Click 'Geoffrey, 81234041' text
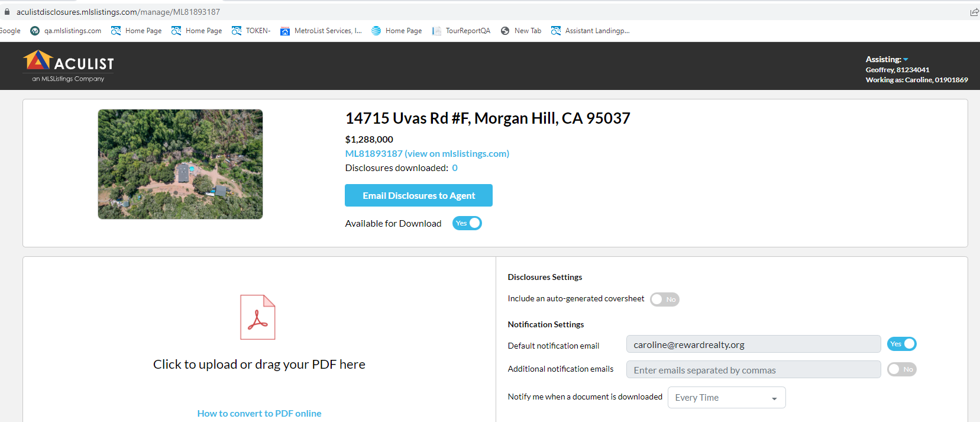Viewport: 980px width, 422px height. tap(897, 70)
